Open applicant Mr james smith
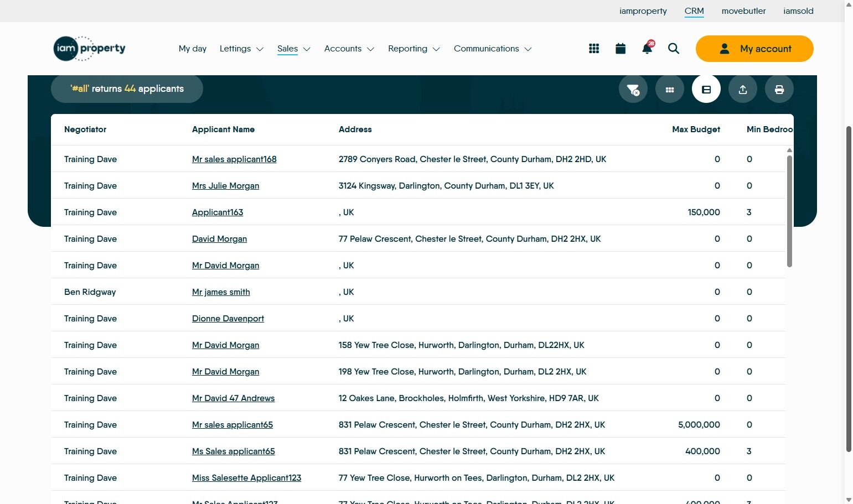The height and width of the screenshot is (504, 853). pyautogui.click(x=221, y=292)
